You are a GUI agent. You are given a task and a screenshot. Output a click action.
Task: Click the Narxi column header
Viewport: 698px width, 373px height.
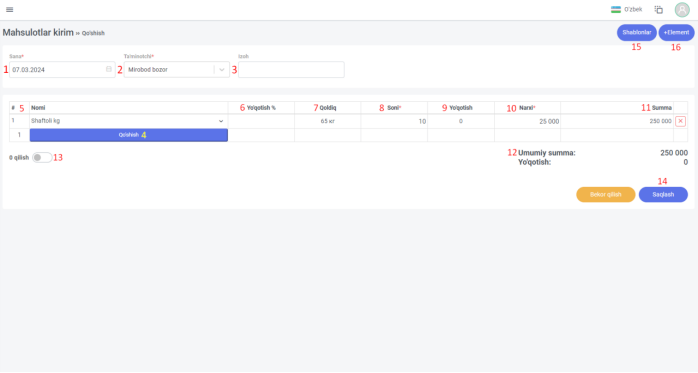[x=527, y=108]
